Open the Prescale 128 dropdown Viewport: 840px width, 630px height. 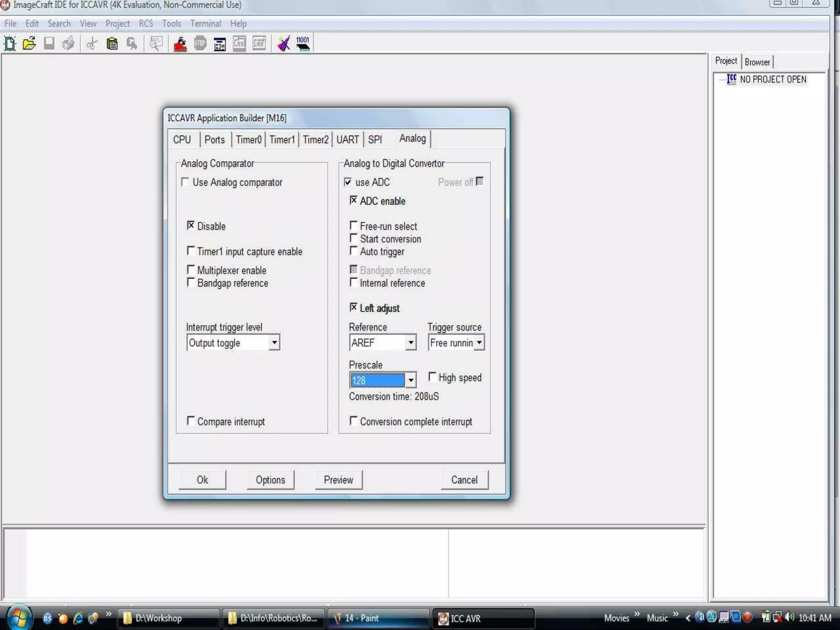pyautogui.click(x=411, y=380)
